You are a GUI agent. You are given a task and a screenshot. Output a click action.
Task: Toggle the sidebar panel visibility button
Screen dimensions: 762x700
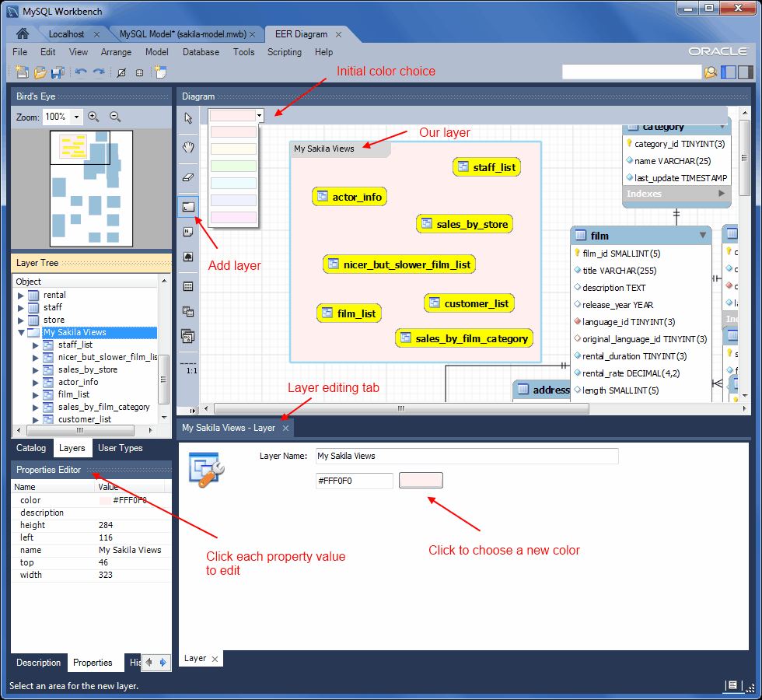pos(729,72)
